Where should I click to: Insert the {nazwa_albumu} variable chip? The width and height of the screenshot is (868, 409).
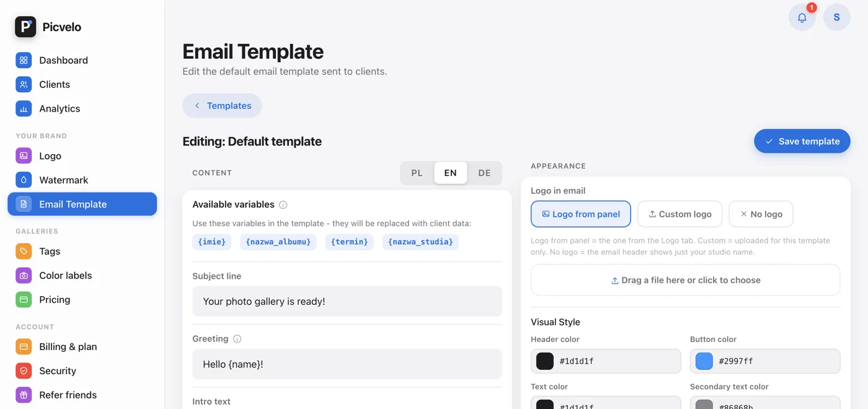(278, 242)
